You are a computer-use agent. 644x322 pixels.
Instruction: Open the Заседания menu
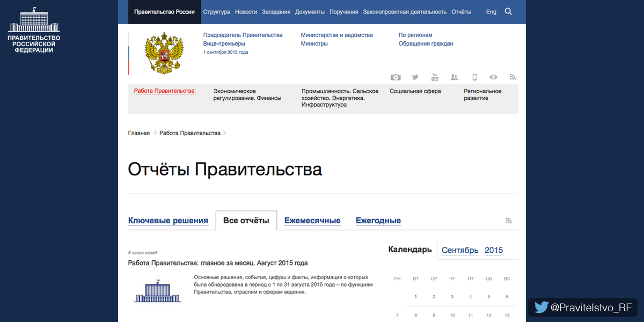click(276, 12)
